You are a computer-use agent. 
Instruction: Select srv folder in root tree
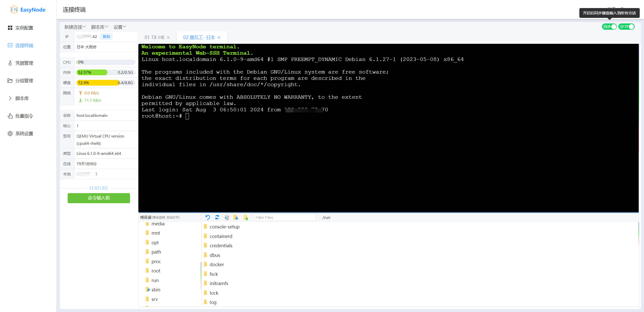(154, 299)
